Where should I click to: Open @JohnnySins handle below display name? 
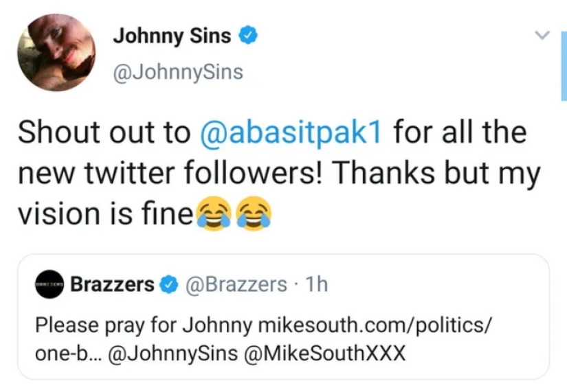178,71
